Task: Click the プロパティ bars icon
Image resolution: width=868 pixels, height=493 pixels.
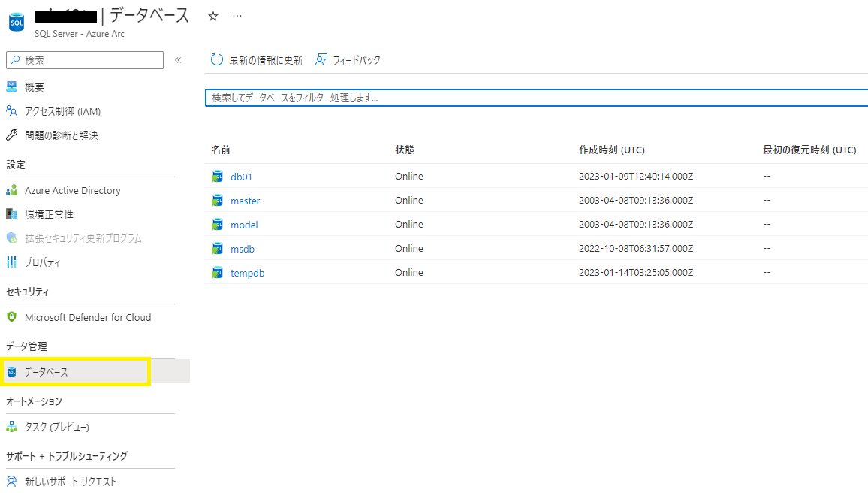Action: point(11,262)
